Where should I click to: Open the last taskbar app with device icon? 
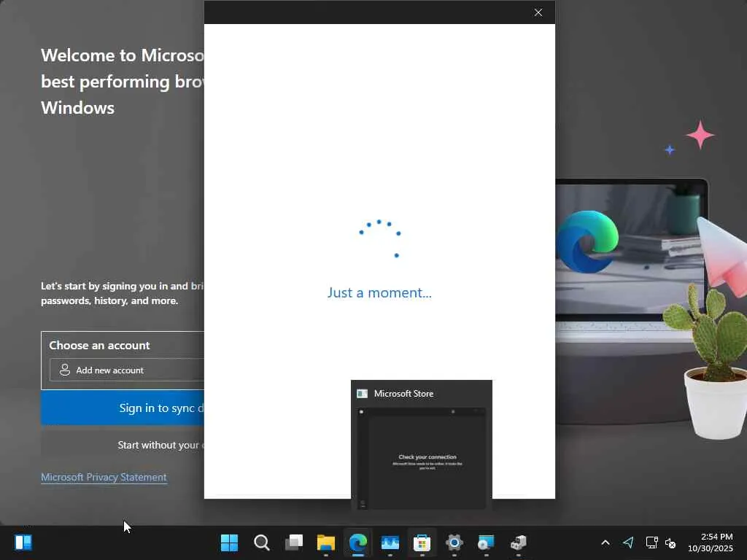click(x=519, y=542)
